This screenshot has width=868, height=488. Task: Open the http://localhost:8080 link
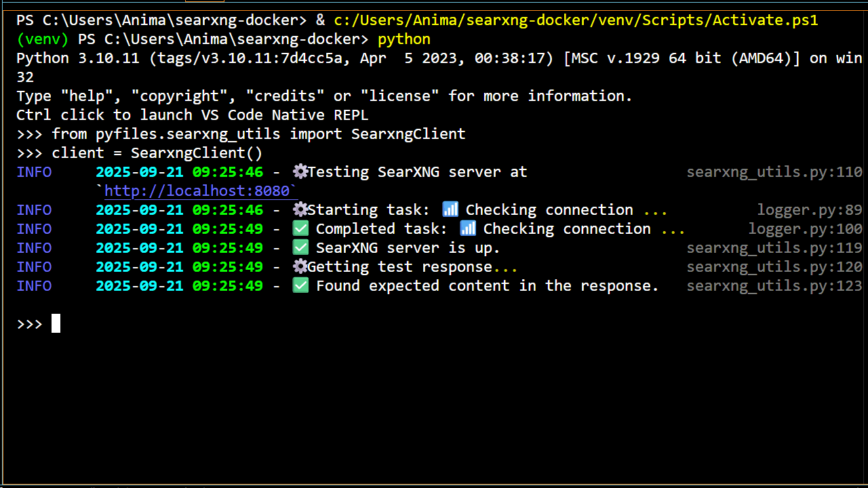pos(199,190)
